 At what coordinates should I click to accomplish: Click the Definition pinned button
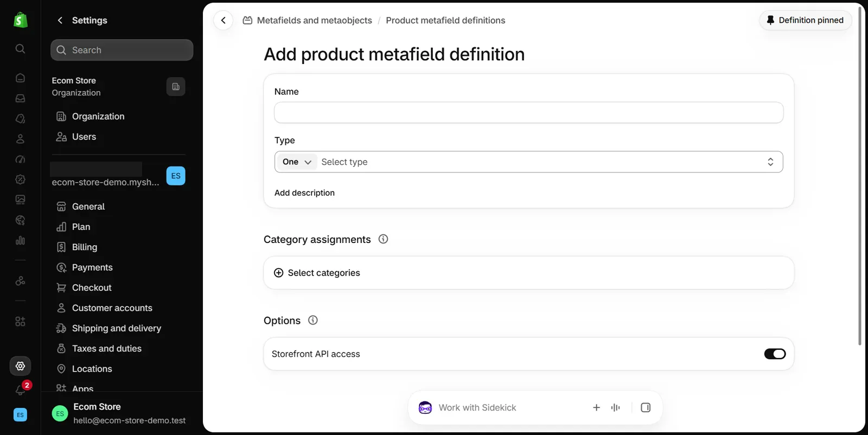pyautogui.click(x=805, y=20)
